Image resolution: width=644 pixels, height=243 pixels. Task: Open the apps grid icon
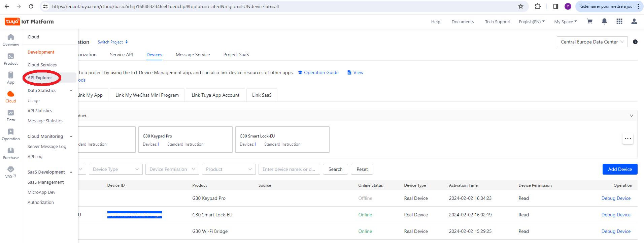[619, 22]
